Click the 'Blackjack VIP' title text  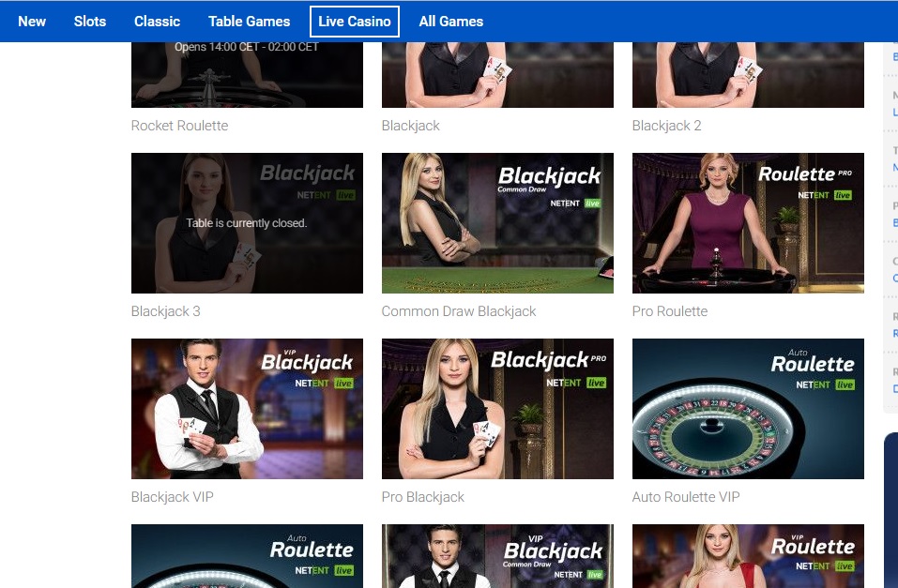pos(173,497)
